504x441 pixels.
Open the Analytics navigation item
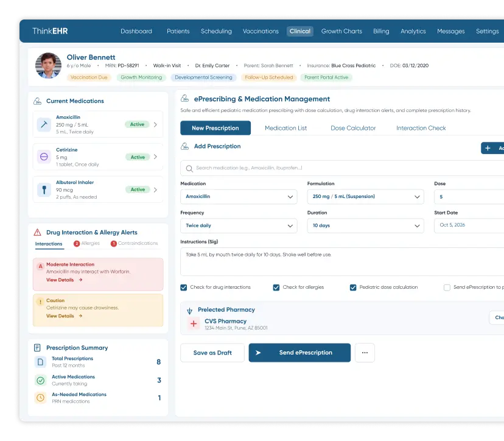[x=413, y=31]
